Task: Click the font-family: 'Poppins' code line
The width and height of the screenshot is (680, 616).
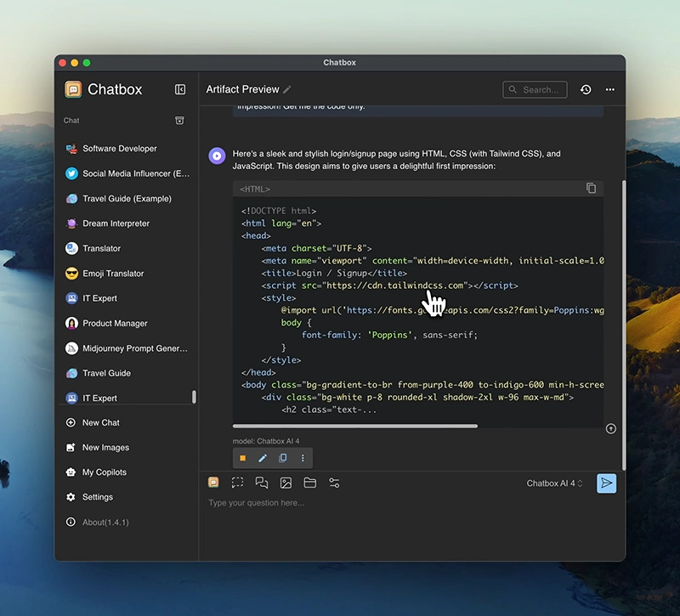Action: click(389, 335)
